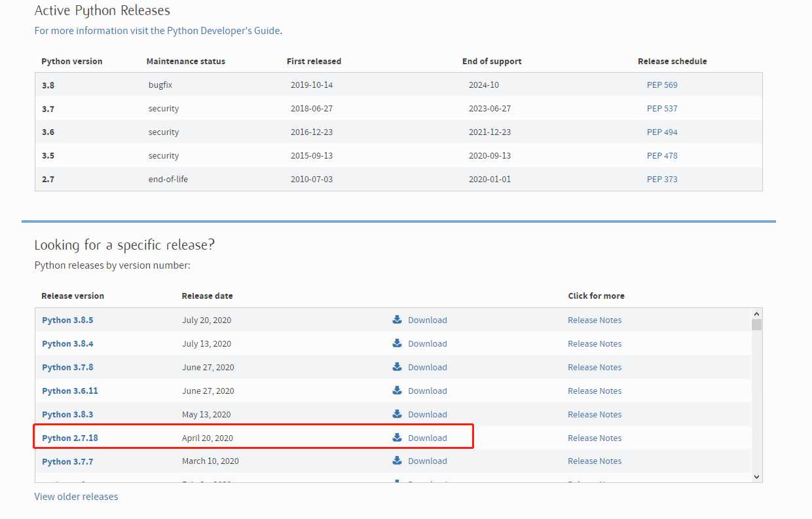
Task: Click Download text for Python 3.6.11
Action: [x=428, y=391]
